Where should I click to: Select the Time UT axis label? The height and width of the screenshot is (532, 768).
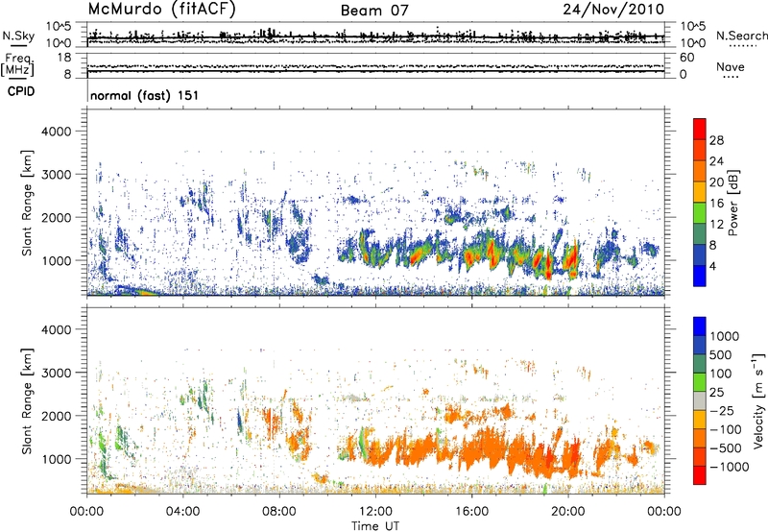[x=375, y=526]
